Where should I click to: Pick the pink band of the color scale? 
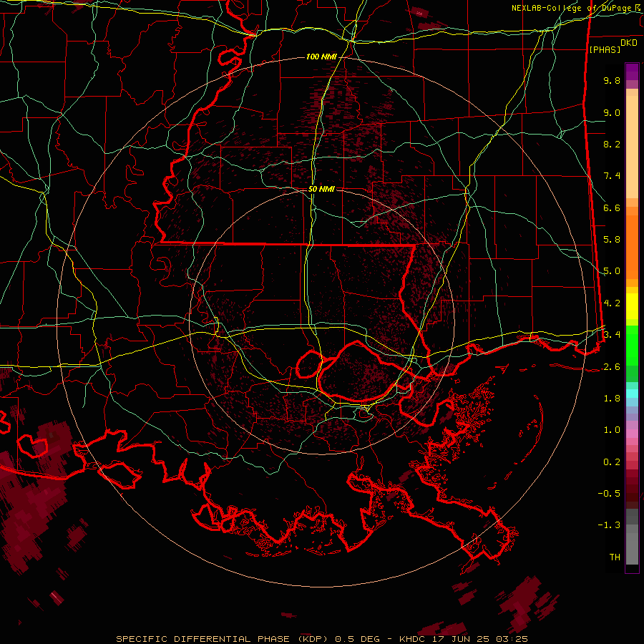click(x=632, y=434)
